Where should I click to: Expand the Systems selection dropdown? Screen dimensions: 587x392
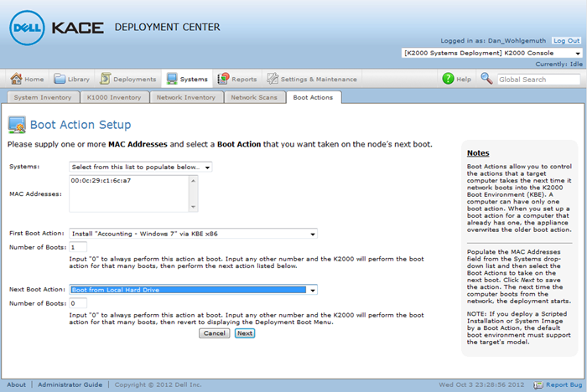pyautogui.click(x=140, y=167)
